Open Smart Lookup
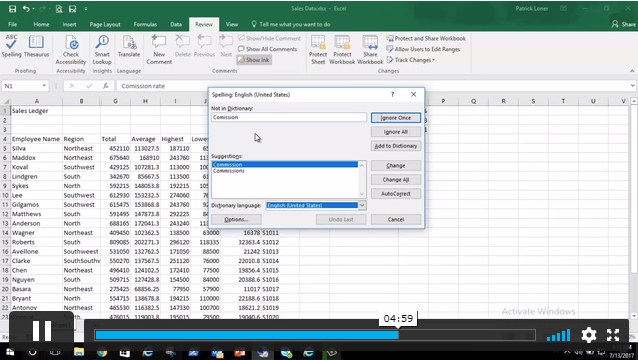Screen dimensions: 638x360 tap(102, 50)
